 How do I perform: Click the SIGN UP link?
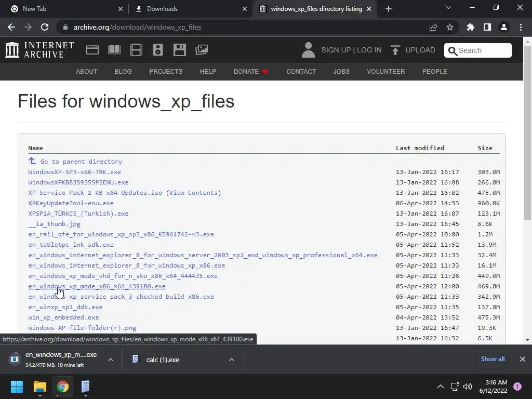[336, 50]
